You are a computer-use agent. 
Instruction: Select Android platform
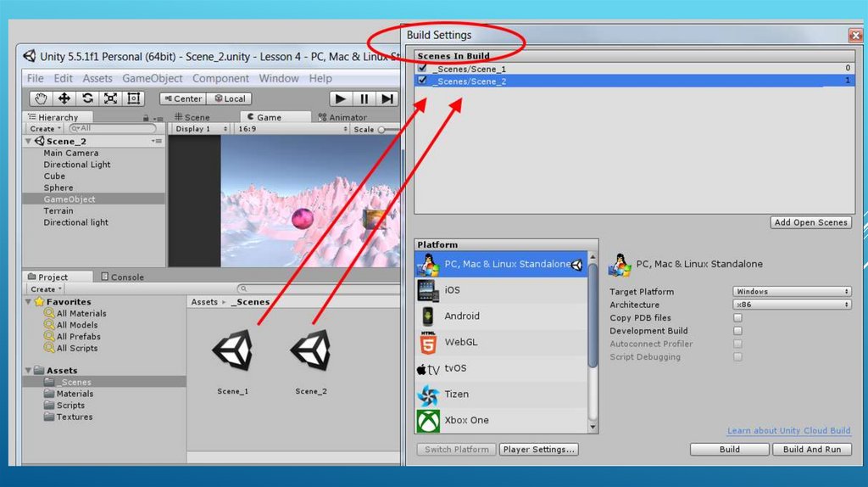[x=501, y=316]
